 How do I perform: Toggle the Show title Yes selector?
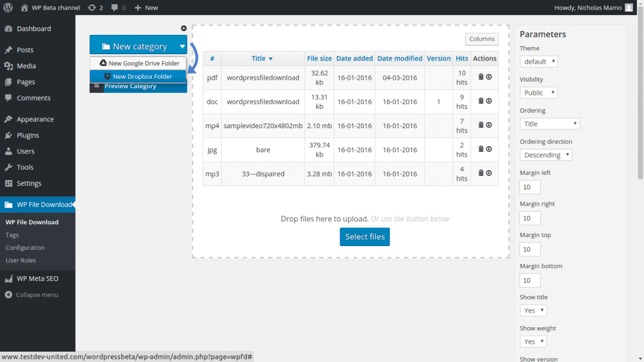pos(533,311)
